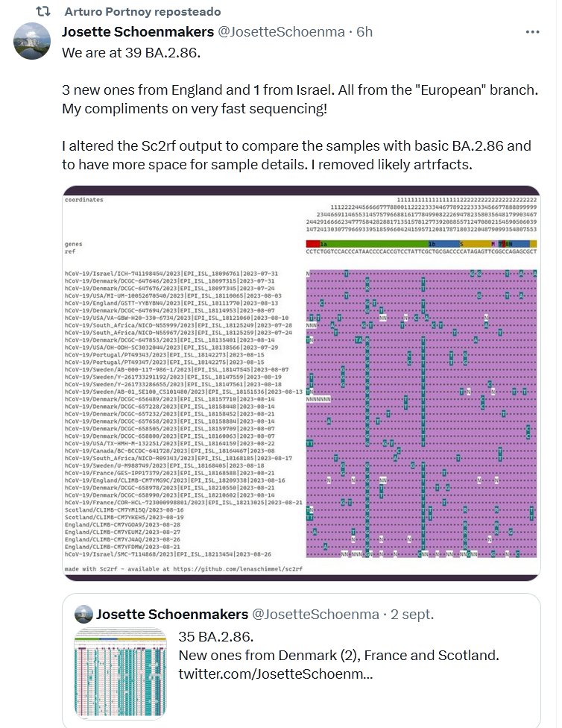The height and width of the screenshot is (728, 562).
Task: Click Josette Schoenmakers' round profile avatar
Action: 32,41
